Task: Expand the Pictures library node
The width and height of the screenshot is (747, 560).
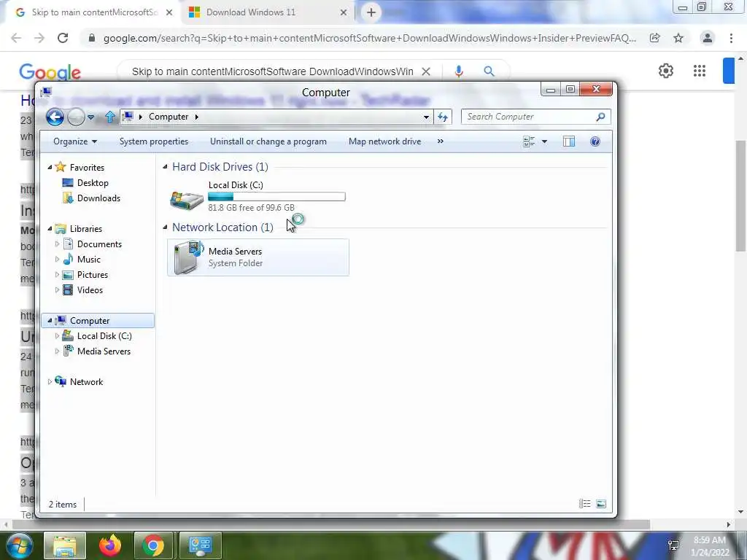Action: [57, 275]
